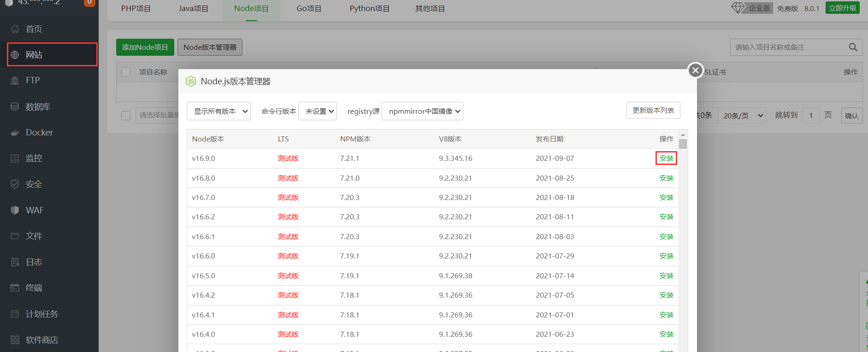The height and width of the screenshot is (352, 868).
Task: Install Node v16.9.0 via 安装 link
Action: pos(666,158)
